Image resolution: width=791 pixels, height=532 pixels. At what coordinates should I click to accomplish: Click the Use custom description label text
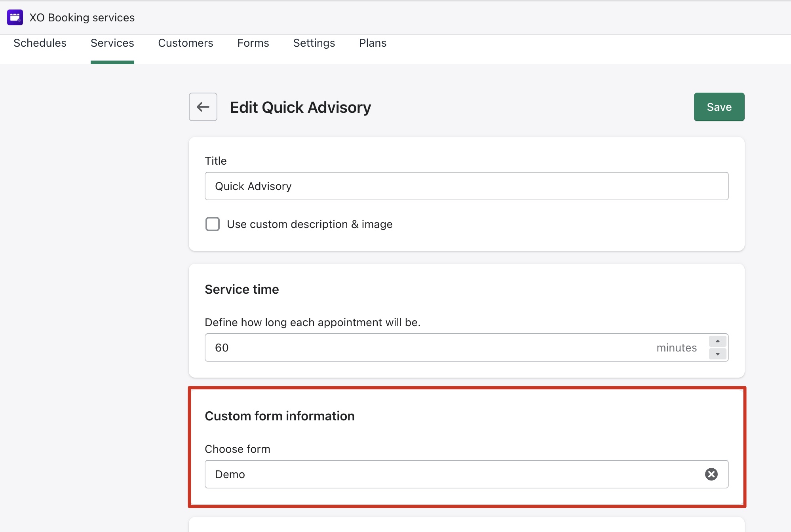(310, 224)
